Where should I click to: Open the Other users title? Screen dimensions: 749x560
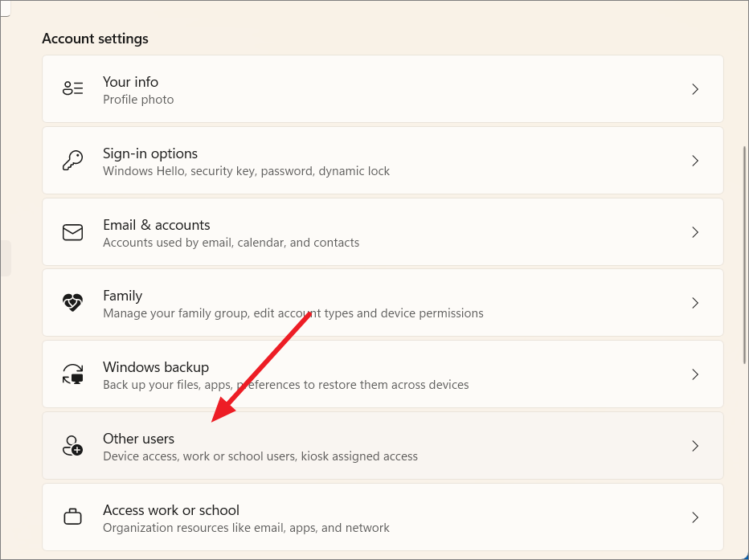point(138,438)
